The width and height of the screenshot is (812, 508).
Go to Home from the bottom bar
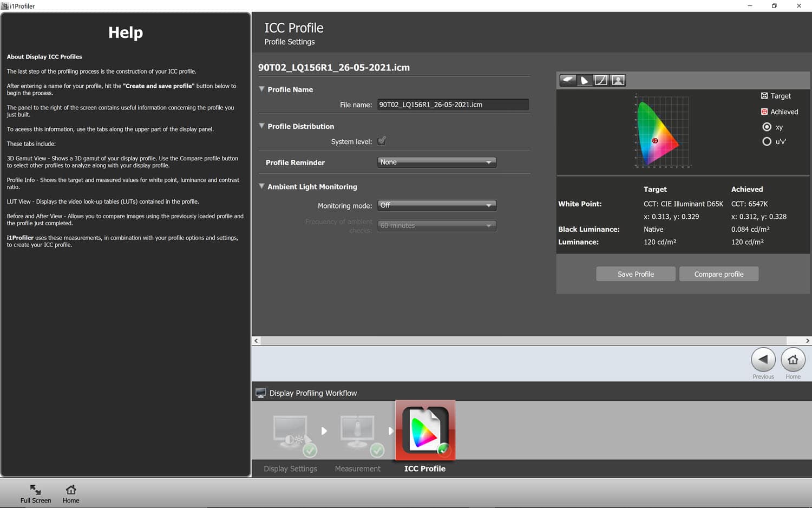pyautogui.click(x=71, y=493)
